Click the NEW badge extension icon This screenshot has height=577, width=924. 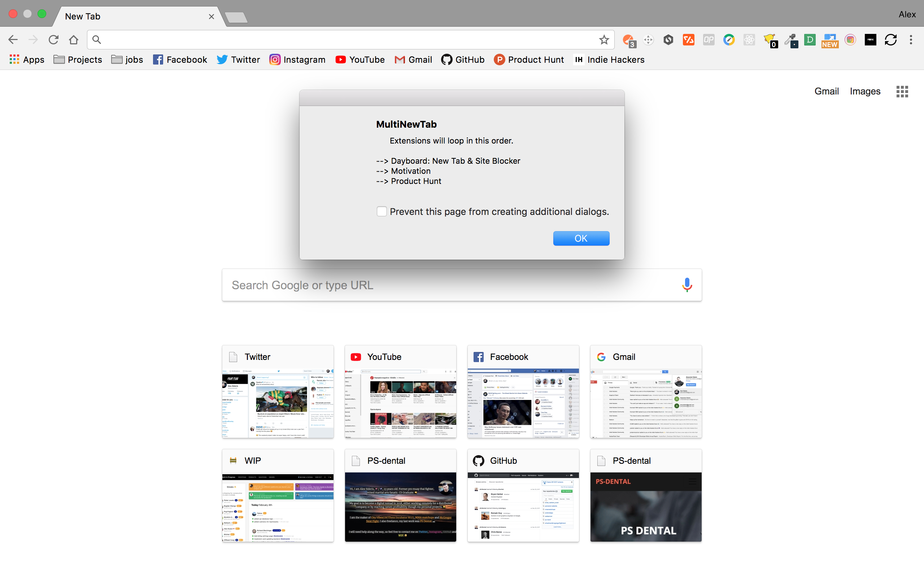coord(829,40)
